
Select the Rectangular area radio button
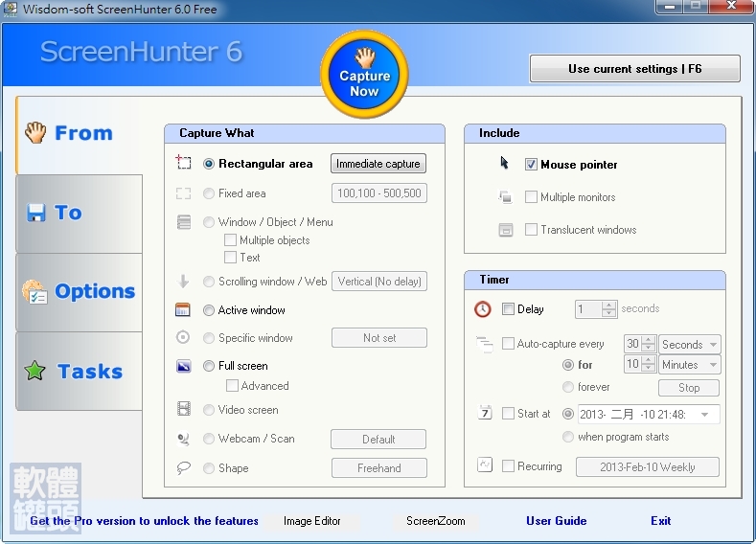pos(208,164)
